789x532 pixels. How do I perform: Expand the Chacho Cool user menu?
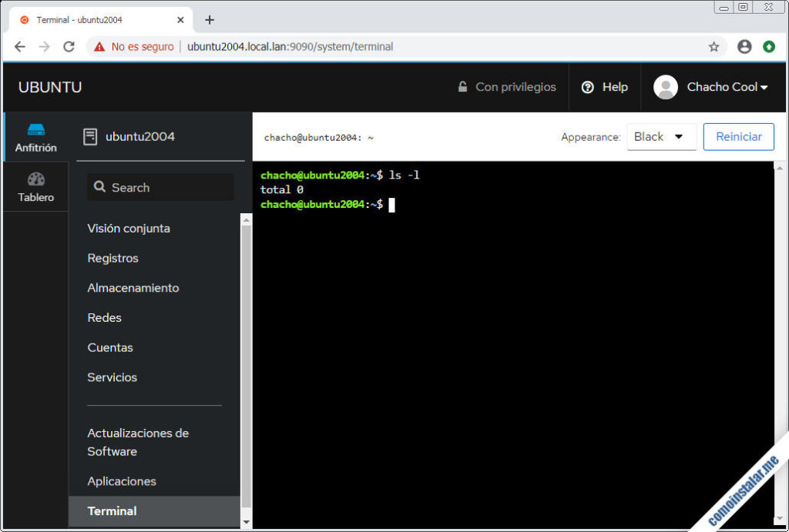pos(717,87)
